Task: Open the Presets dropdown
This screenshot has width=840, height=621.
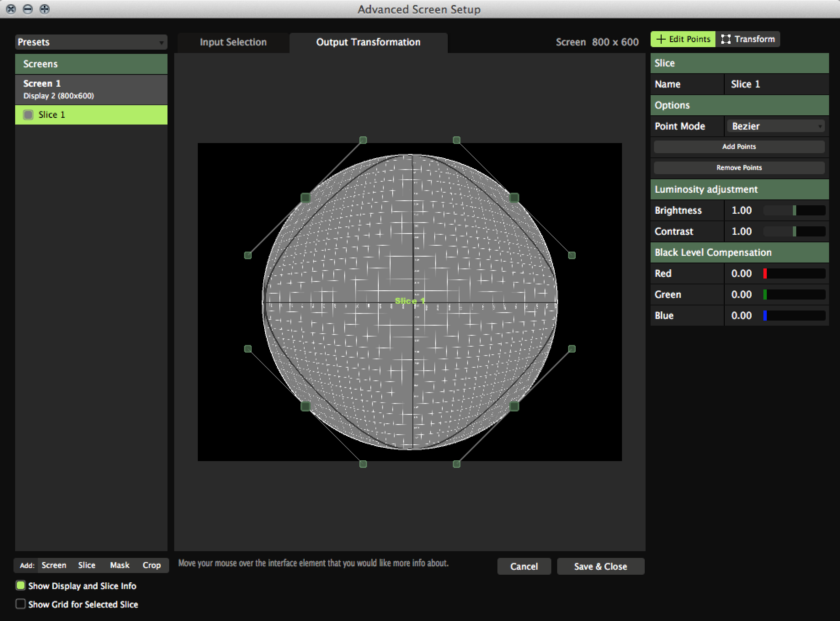Action: click(x=91, y=42)
